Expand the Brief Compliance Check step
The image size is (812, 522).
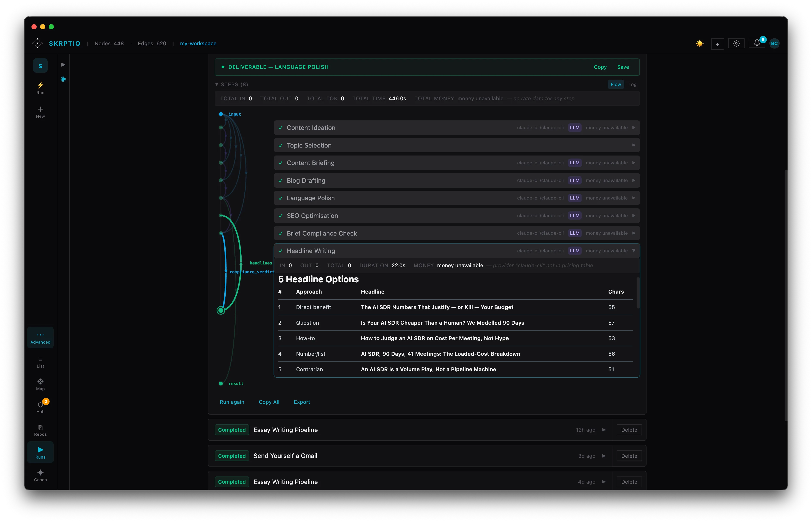(456, 233)
